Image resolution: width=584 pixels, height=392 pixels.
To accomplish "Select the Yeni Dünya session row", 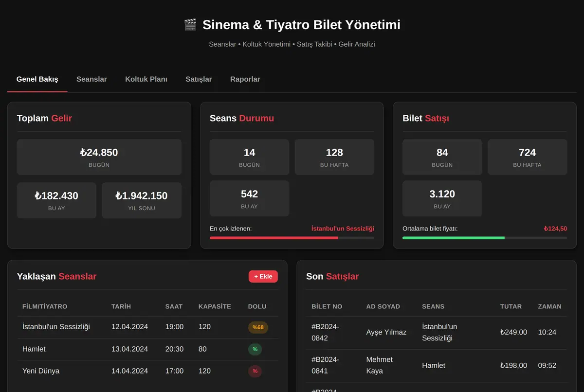I will coord(148,371).
